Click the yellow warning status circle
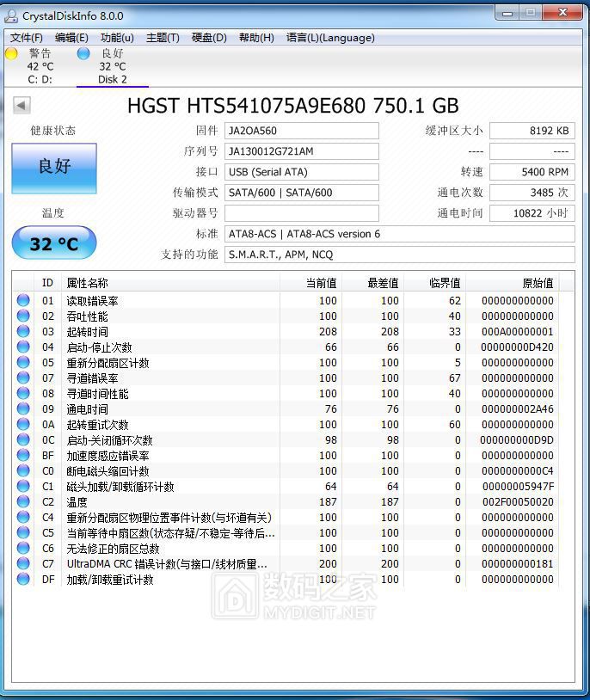 11,53
